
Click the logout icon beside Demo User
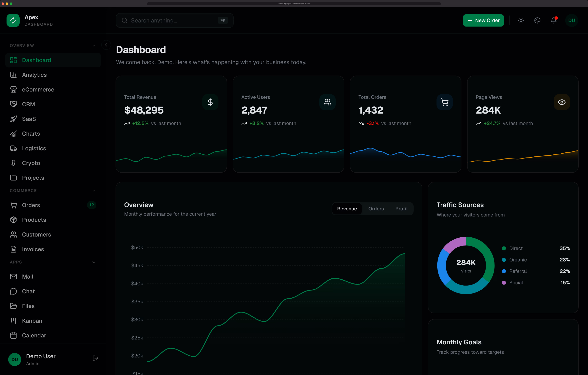[96, 358]
